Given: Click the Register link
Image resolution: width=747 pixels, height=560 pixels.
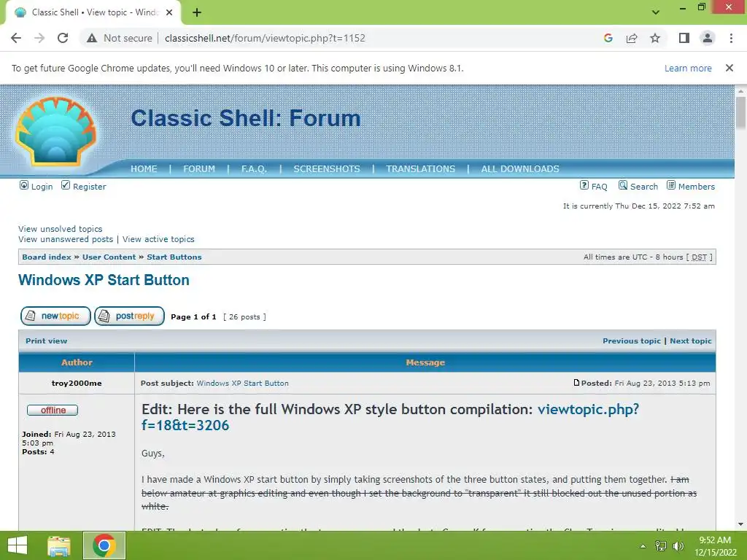Looking at the screenshot, I should (90, 187).
